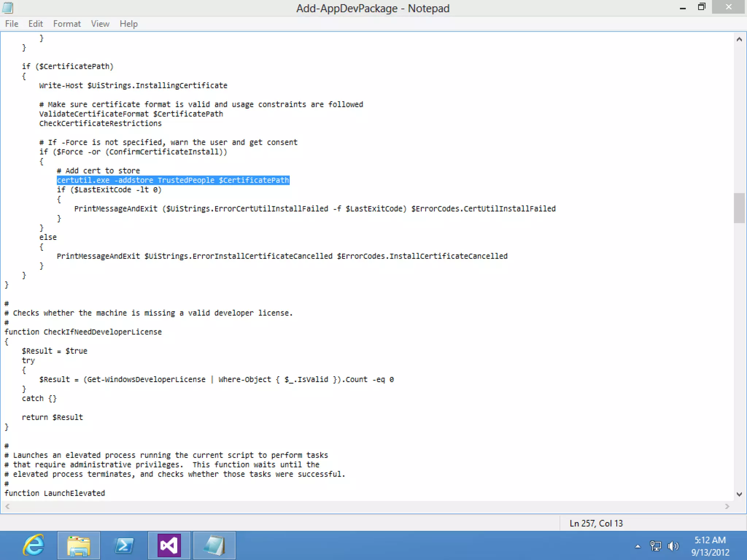The image size is (747, 560).
Task: Click the highlighted certutil.exe line
Action: click(173, 180)
